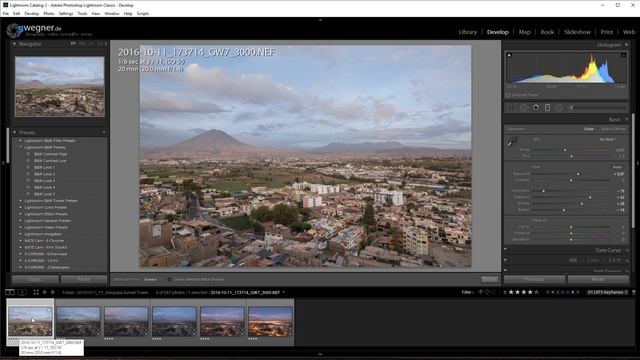This screenshot has width=640, height=360.
Task: Select the Adjustment Brush tool
Action: (x=598, y=107)
